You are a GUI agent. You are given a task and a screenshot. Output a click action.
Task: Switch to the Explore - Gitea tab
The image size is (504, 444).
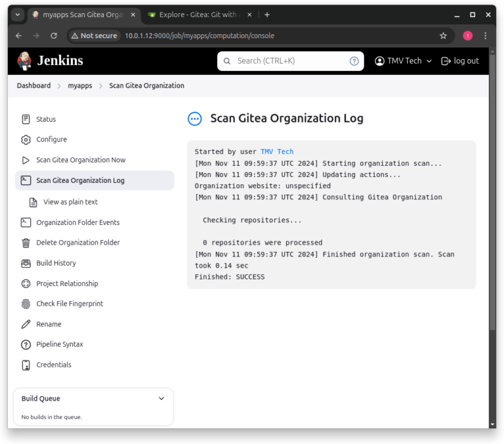(x=199, y=15)
